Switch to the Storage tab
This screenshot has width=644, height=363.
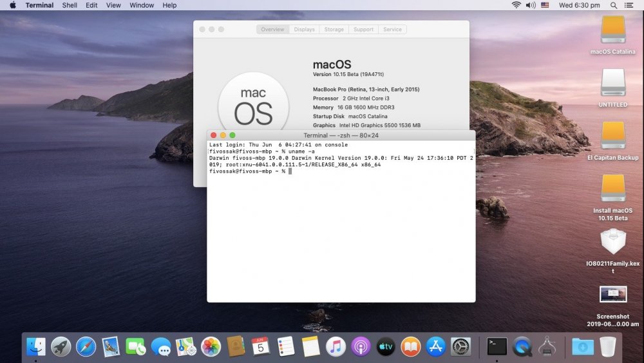pos(334,29)
